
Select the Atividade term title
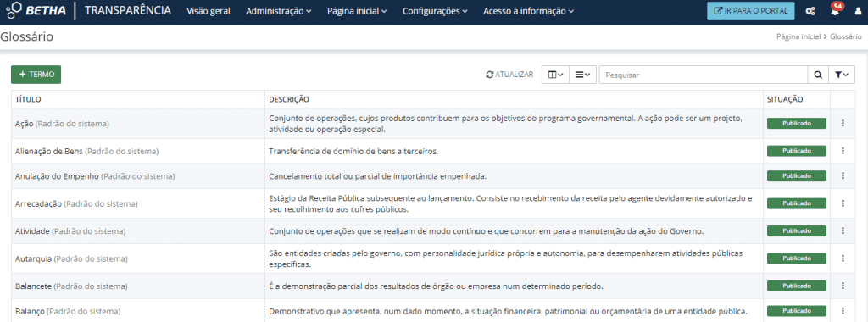tap(33, 230)
